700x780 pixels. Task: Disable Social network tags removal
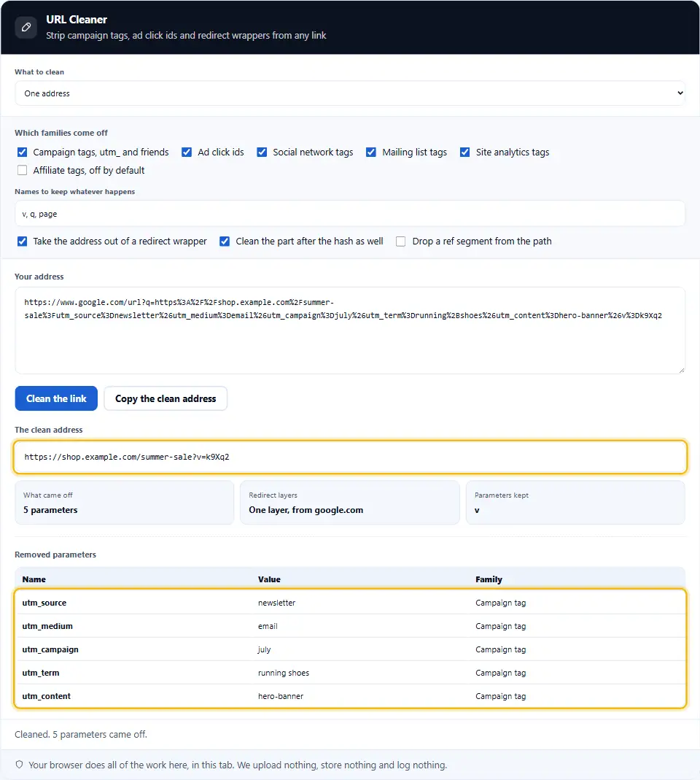pos(262,152)
